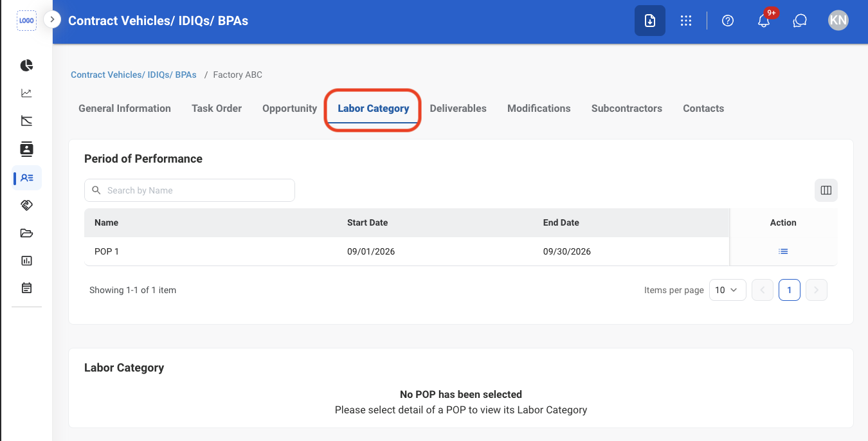
Task: Open the handshake sidebar icon
Action: [x=26, y=205]
